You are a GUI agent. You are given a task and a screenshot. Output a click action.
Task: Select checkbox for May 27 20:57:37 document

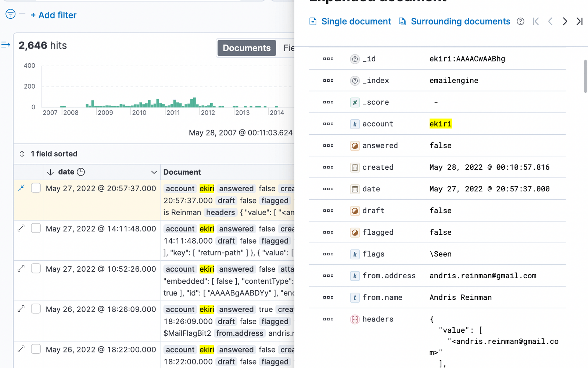[x=36, y=188]
